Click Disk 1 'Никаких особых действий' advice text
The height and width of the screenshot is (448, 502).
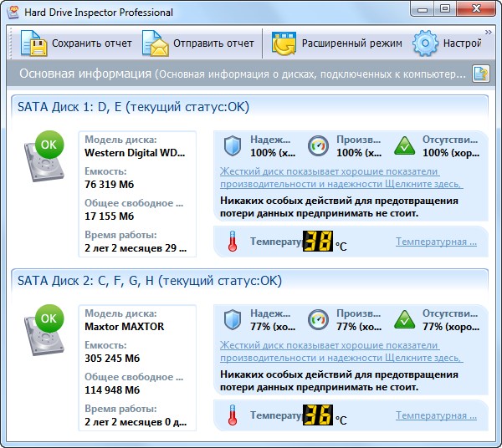(x=339, y=207)
